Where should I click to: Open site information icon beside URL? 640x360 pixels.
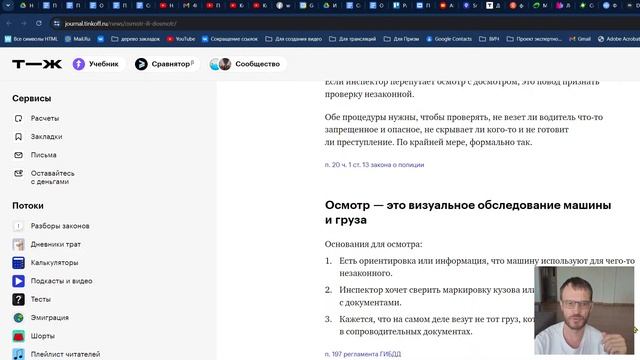[x=57, y=23]
